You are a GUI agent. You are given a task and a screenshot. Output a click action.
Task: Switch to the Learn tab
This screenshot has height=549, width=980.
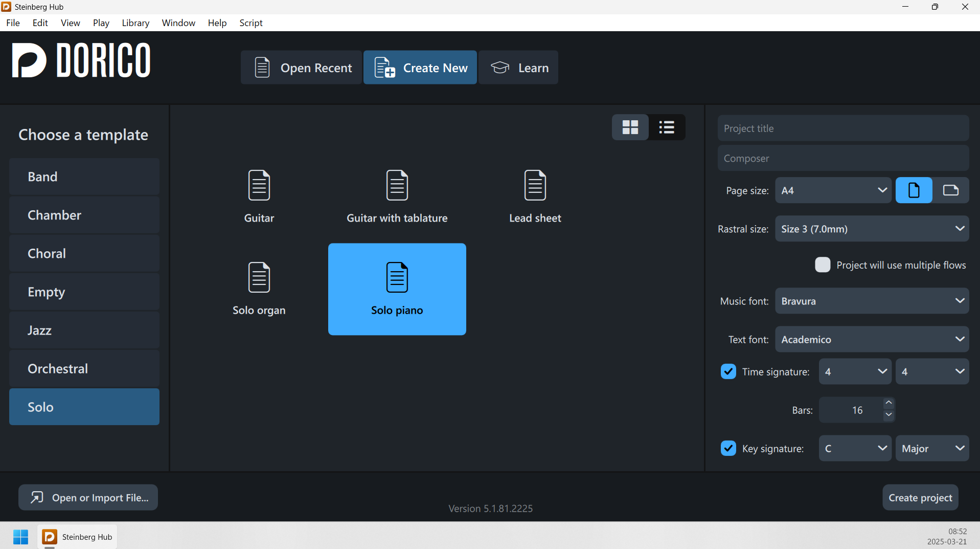(518, 68)
